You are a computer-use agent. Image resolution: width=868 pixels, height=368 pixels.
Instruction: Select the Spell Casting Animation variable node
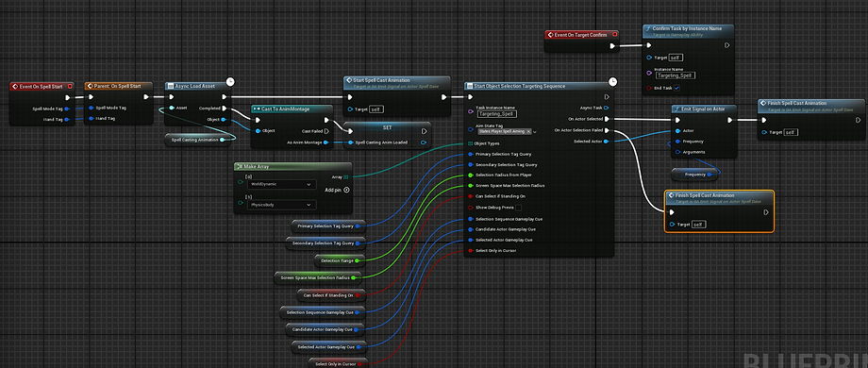pyautogui.click(x=196, y=140)
